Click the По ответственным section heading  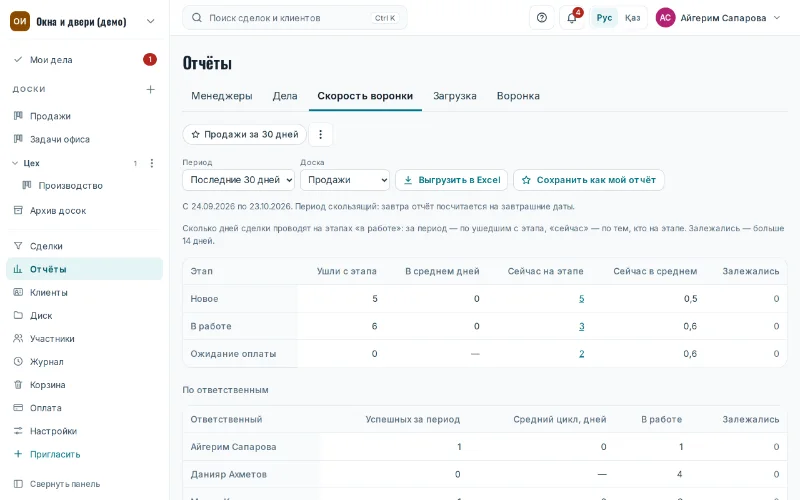(x=226, y=390)
